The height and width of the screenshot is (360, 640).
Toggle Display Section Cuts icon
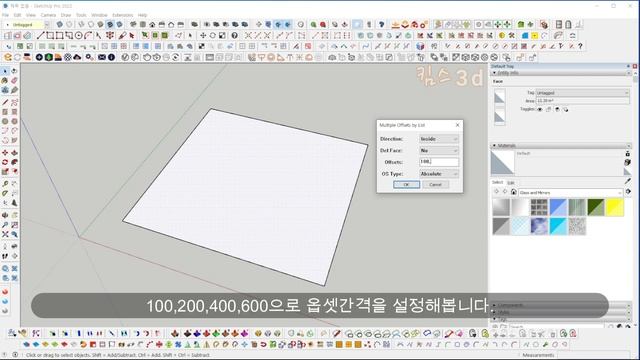[x=278, y=24]
